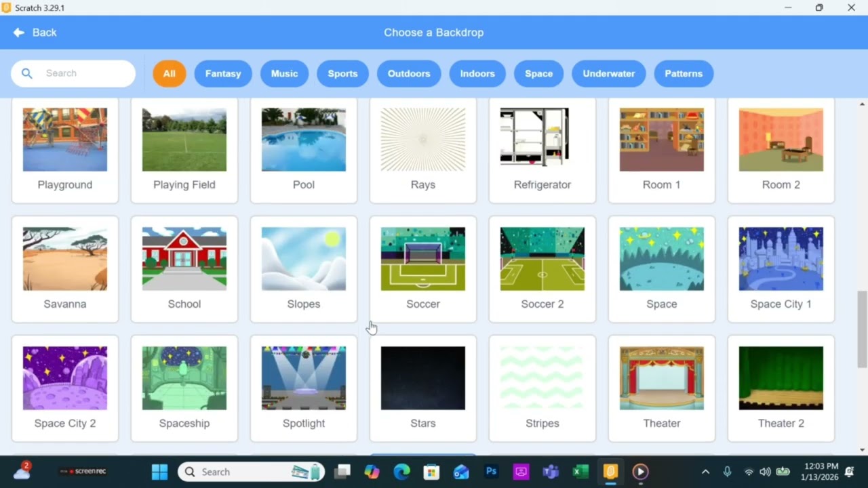
Task: Open Microsoft Teams from the taskbar
Action: [551, 472]
